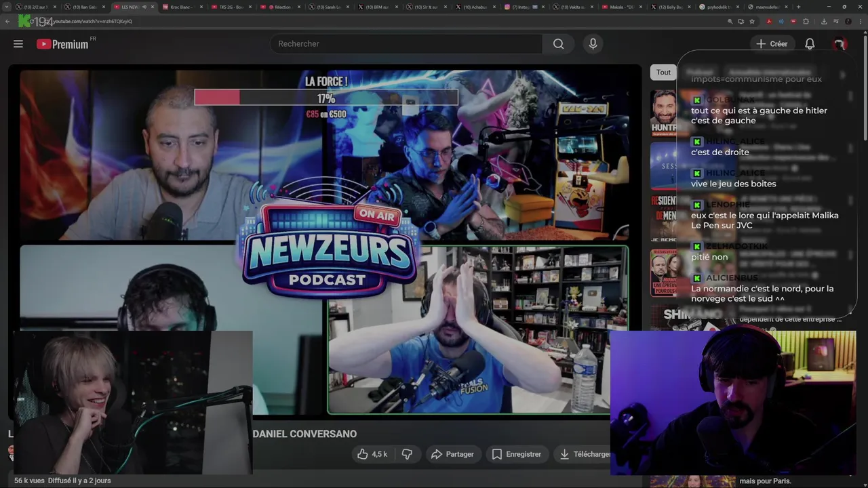Click the Newzeurs Podcast video player

(324, 242)
